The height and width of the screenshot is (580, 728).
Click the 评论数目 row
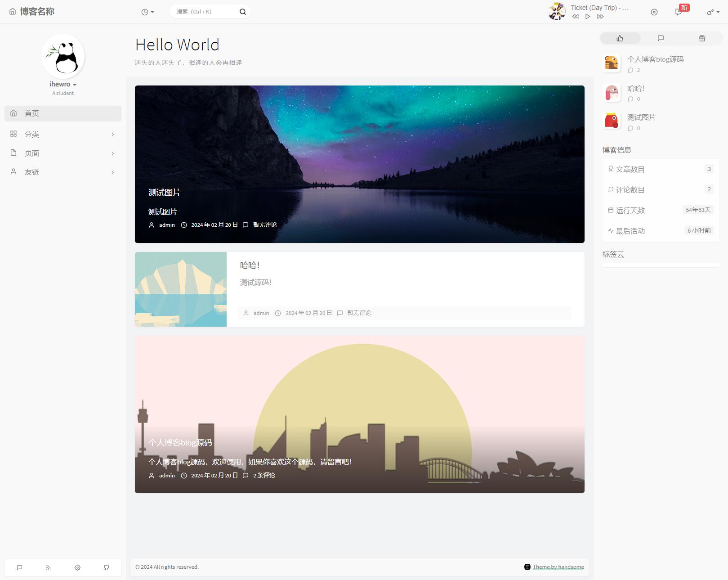(661, 189)
